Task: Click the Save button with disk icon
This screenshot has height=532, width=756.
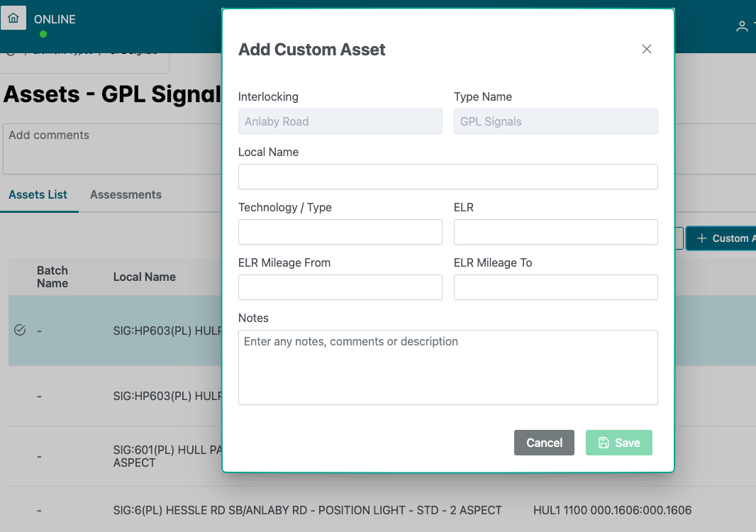Action: (618, 443)
